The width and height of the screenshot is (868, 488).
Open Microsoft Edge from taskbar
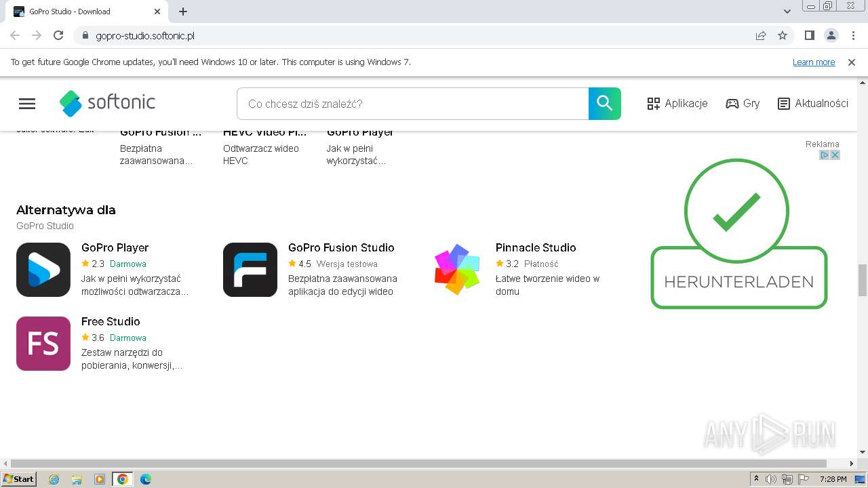(x=145, y=479)
